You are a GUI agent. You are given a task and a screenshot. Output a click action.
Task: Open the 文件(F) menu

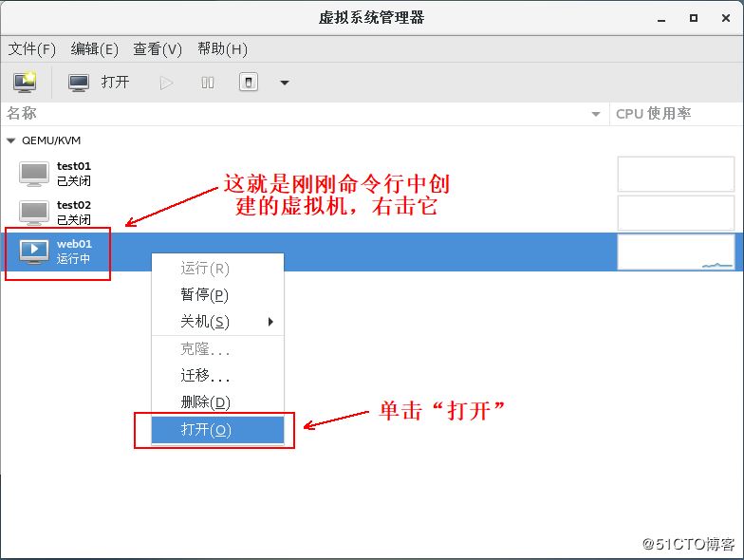[x=32, y=49]
